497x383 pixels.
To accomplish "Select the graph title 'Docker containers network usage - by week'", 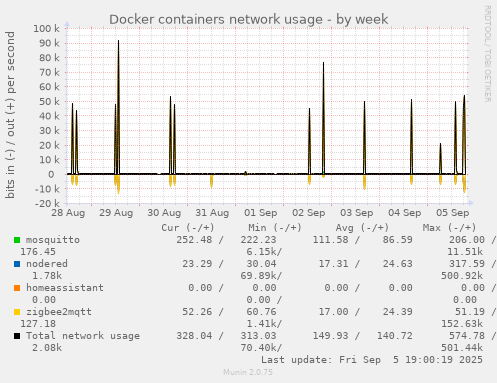I will point(249,19).
